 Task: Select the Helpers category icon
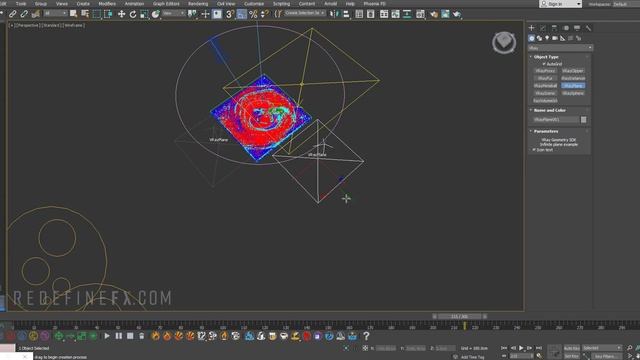562,38
